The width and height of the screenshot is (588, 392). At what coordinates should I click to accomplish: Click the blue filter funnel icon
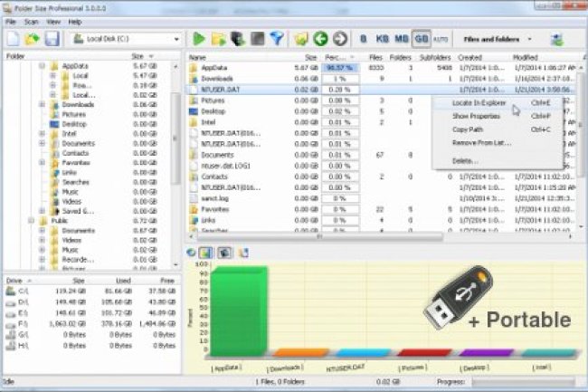pyautogui.click(x=277, y=40)
